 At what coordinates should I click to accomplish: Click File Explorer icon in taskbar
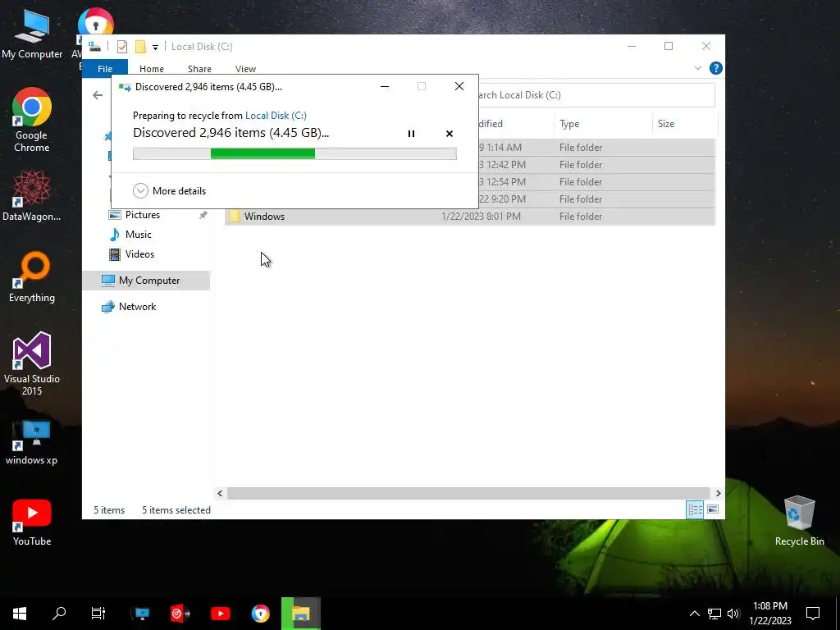click(x=300, y=614)
